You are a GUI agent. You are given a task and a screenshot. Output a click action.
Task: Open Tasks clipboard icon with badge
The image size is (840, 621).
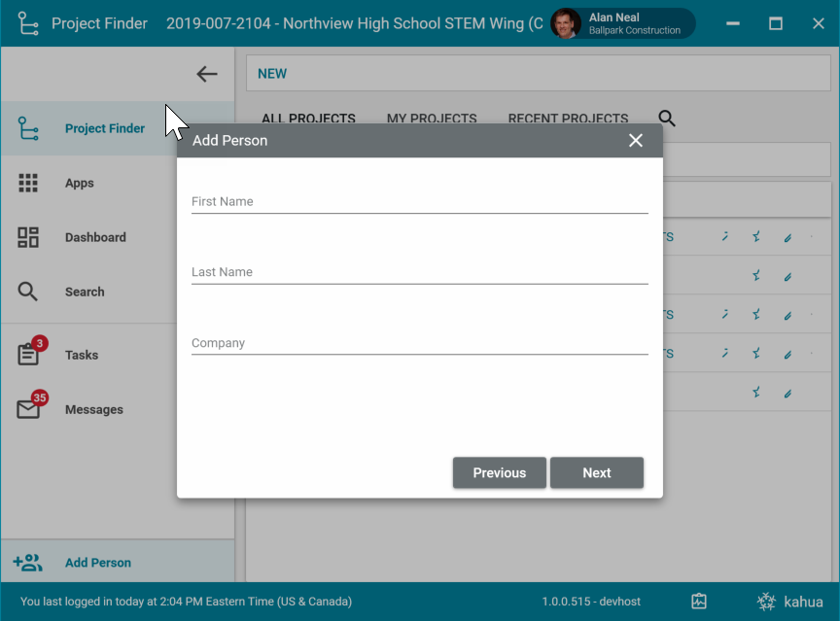[29, 354]
